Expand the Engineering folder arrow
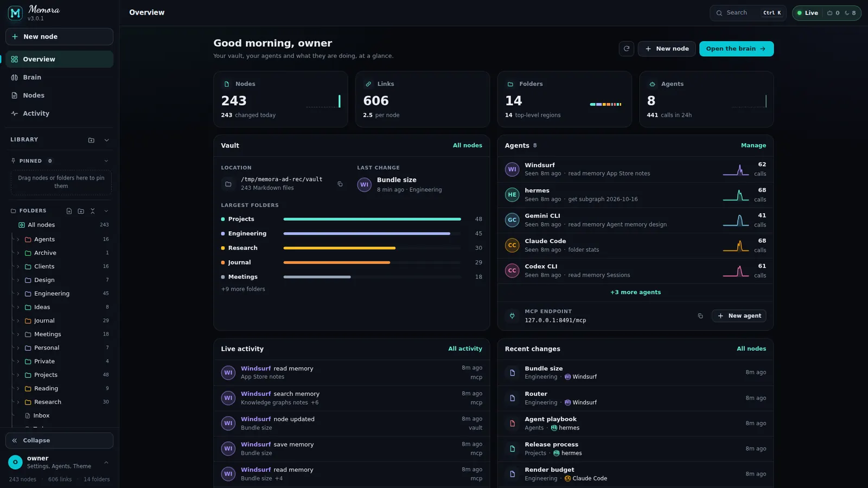Screen dimensions: 868x488 tap(18, 293)
